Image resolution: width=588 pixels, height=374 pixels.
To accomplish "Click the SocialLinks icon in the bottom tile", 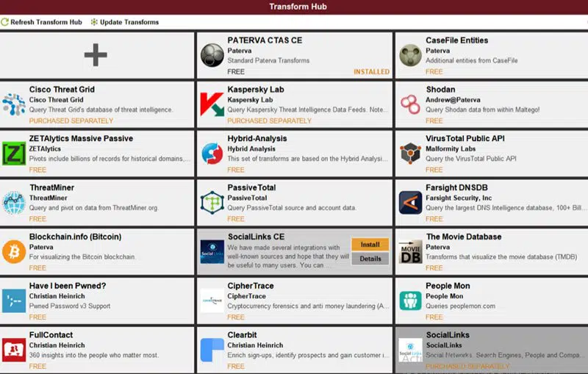I will click(x=410, y=350).
